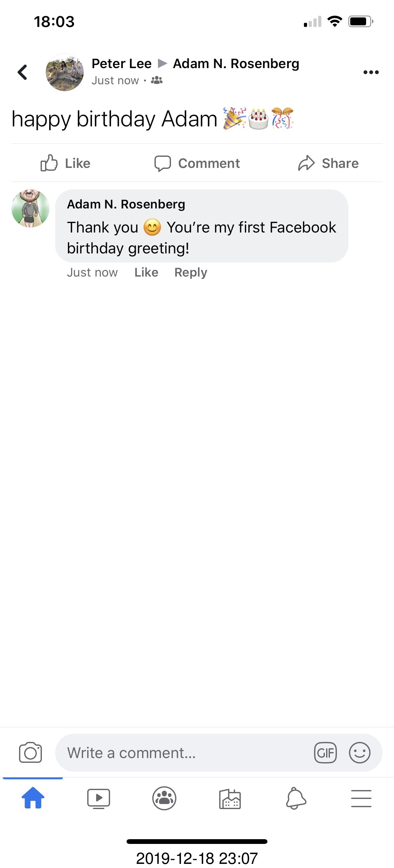Reply to Adam N. Rosenberg's comment

191,272
